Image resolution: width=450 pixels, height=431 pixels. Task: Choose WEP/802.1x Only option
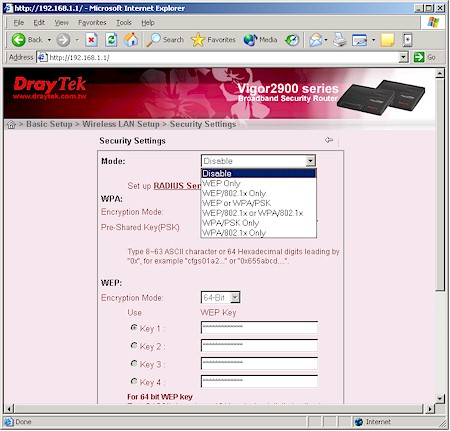[258, 193]
